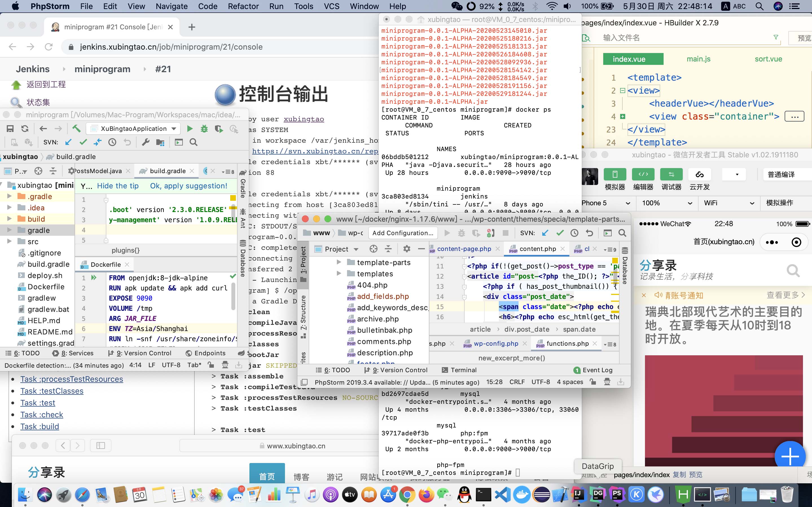The height and width of the screenshot is (507, 812).
Task: Click the Dockerfile editor vertical scrollbar
Action: 233,296
